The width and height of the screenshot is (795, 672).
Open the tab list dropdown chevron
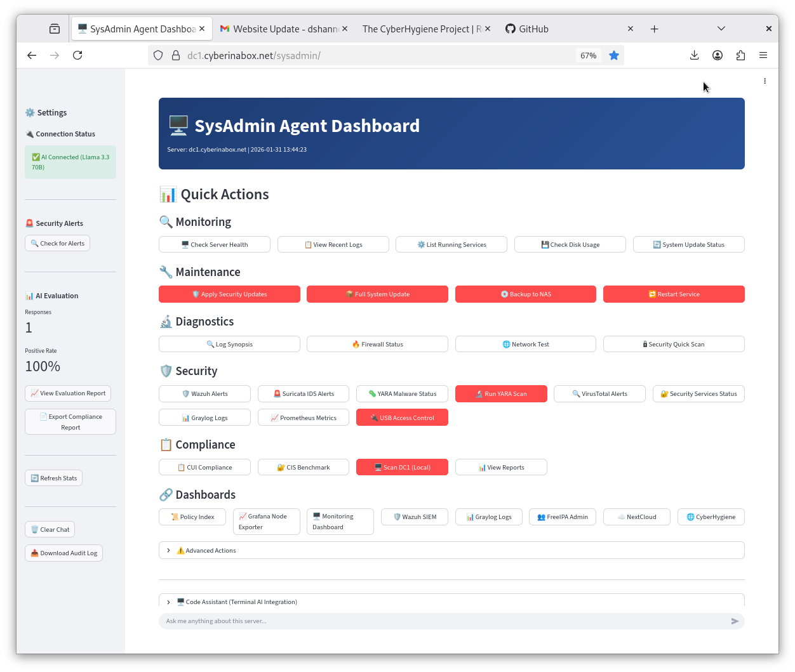[721, 29]
